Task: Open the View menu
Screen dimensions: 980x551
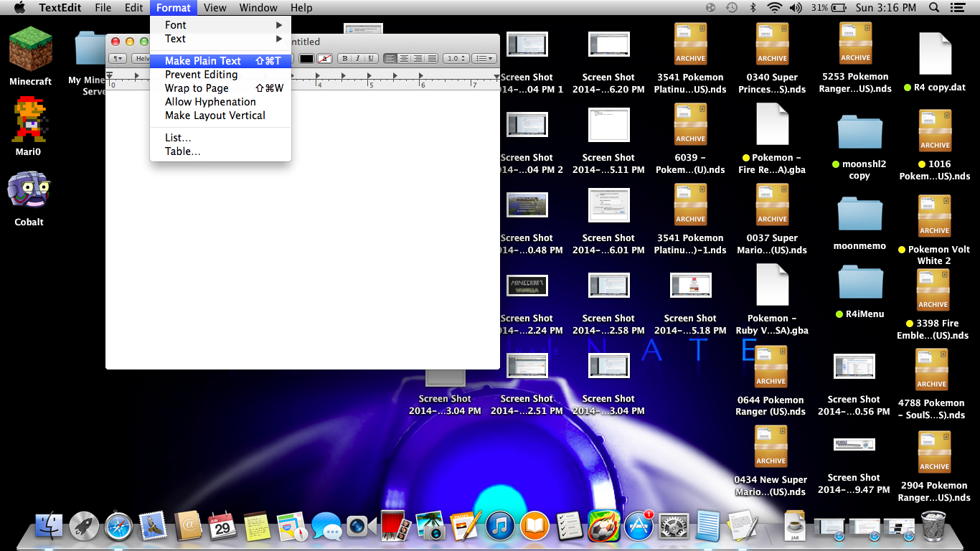Action: click(x=215, y=8)
